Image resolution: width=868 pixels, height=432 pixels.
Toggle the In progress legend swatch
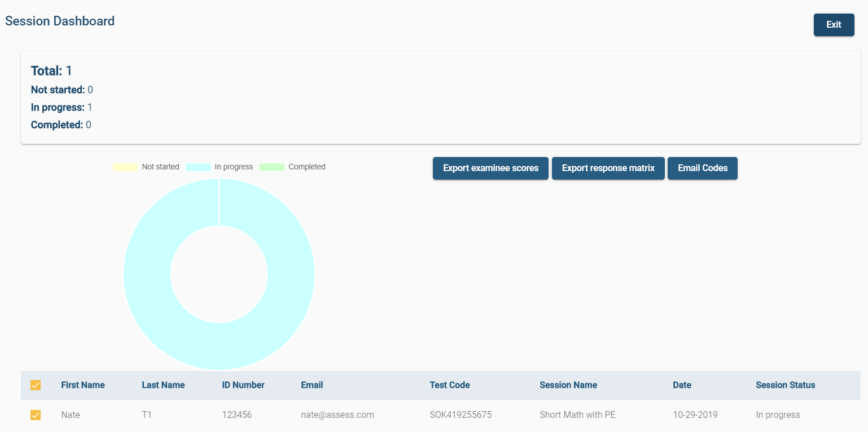pyautogui.click(x=198, y=167)
